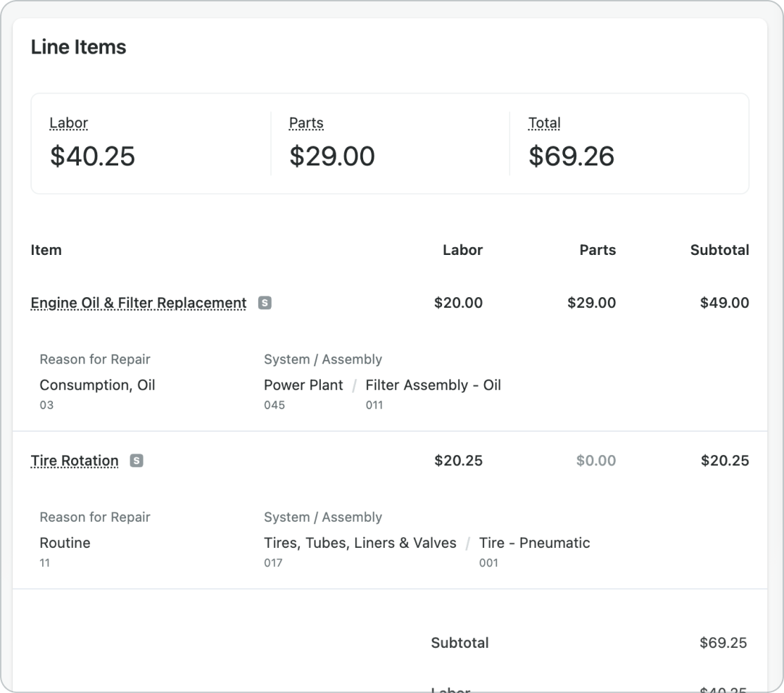Click the Labor column header

point(463,250)
